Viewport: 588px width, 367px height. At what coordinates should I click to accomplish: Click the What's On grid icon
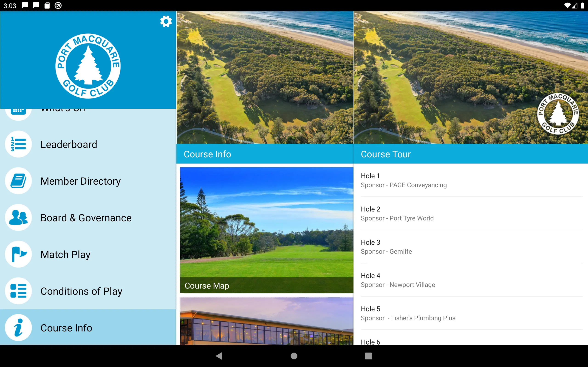pyautogui.click(x=18, y=109)
